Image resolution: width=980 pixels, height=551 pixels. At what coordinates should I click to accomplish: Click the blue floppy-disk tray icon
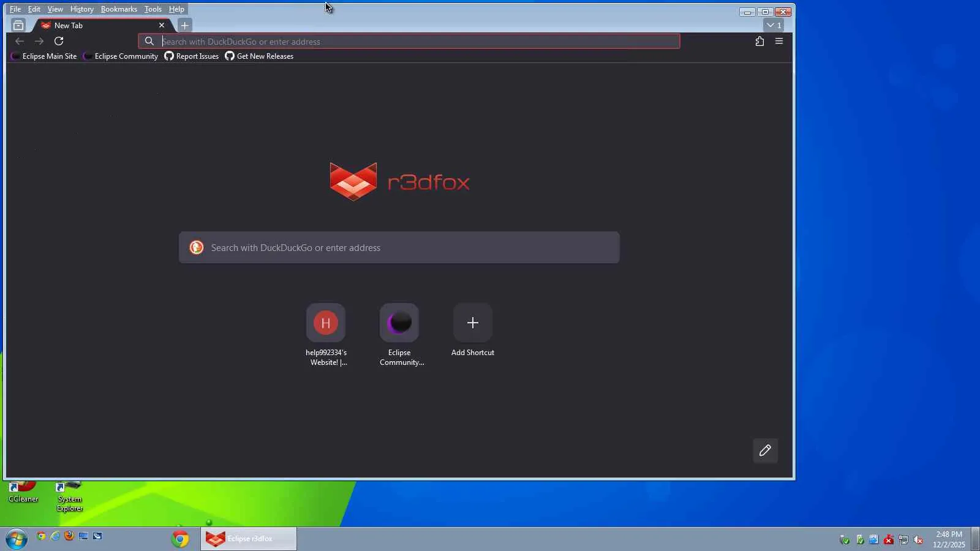tap(874, 539)
